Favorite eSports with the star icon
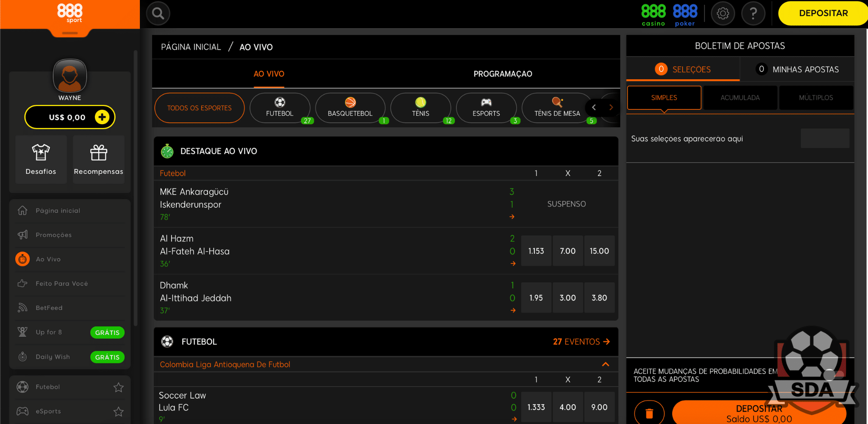Image resolution: width=868 pixels, height=424 pixels. [119, 411]
